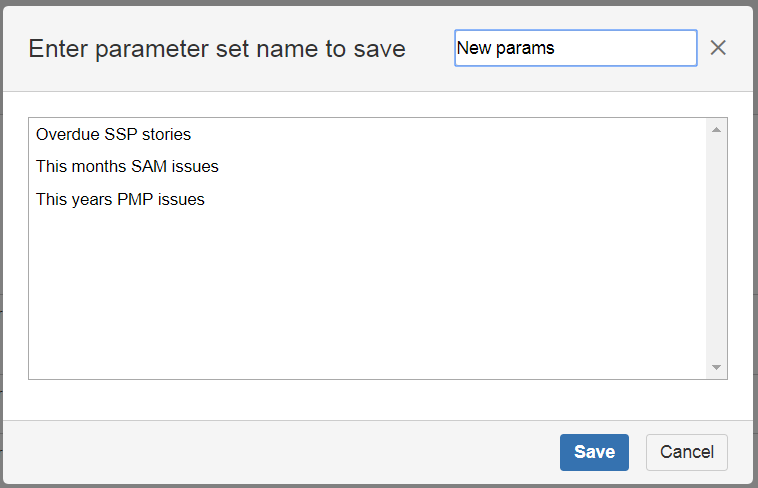Select the Overdue SSP stories entry
The width and height of the screenshot is (758, 488).
click(x=113, y=134)
